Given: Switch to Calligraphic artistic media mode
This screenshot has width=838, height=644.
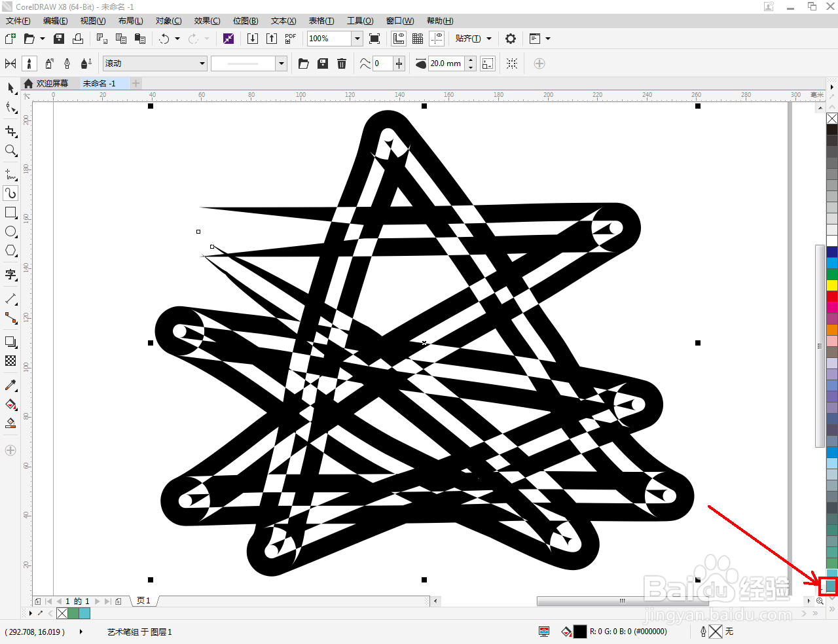Looking at the screenshot, I should 67,63.
